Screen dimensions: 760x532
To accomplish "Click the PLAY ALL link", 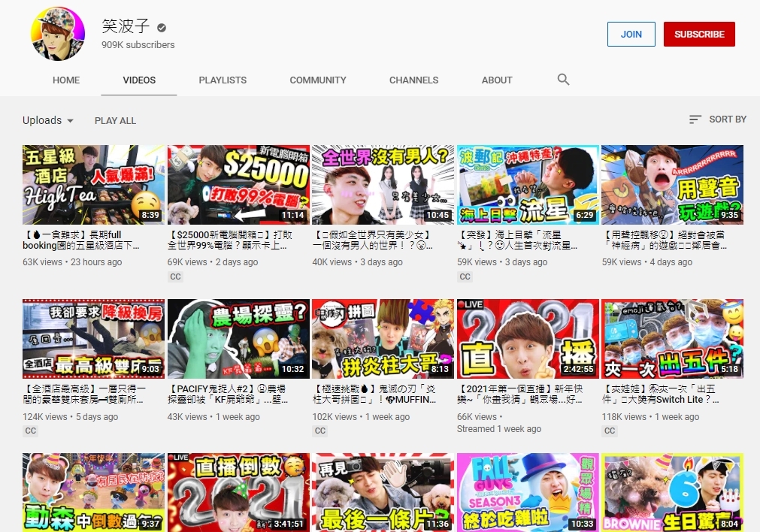I will (x=115, y=120).
